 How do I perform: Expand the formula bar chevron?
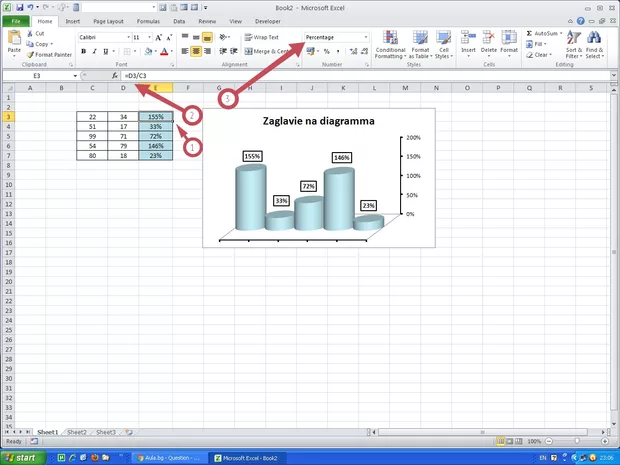(x=614, y=75)
